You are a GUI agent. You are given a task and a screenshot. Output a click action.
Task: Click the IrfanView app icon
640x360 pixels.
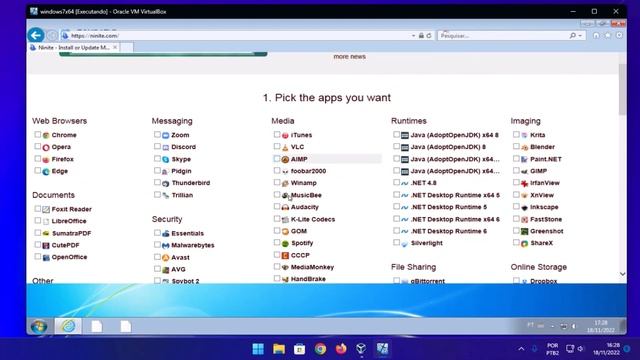(524, 183)
